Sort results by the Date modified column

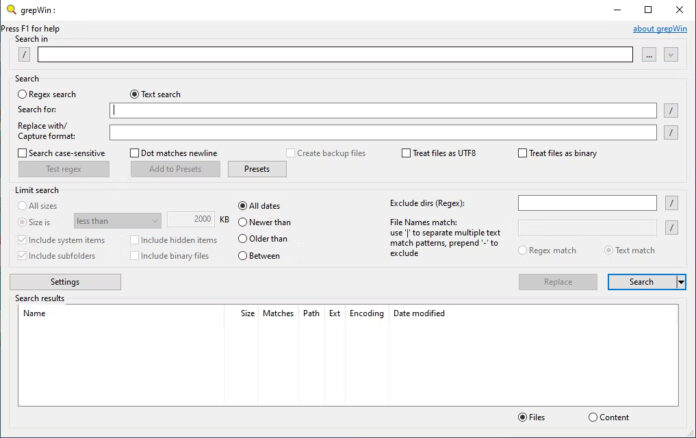pyautogui.click(x=419, y=313)
